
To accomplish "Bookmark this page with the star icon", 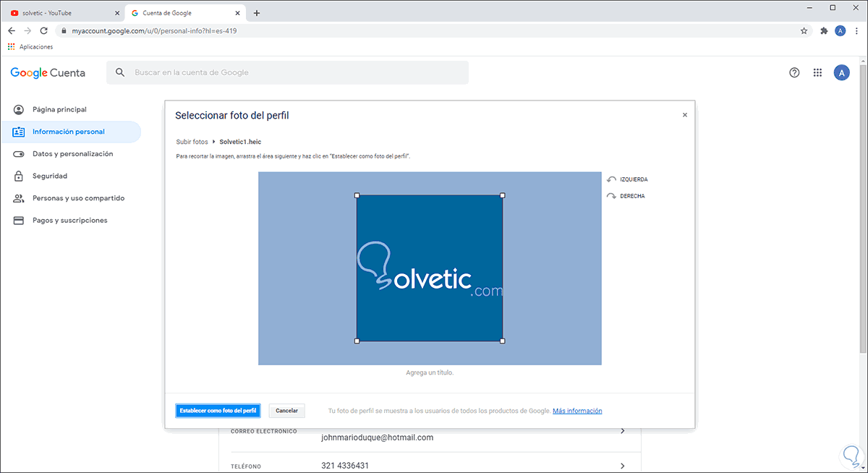I will coord(804,31).
